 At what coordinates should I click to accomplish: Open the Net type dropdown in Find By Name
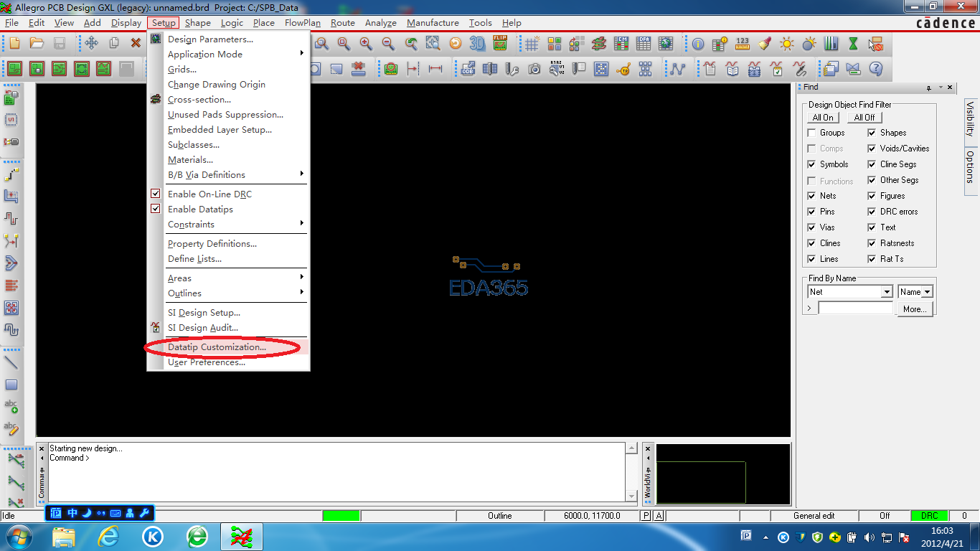click(x=887, y=292)
